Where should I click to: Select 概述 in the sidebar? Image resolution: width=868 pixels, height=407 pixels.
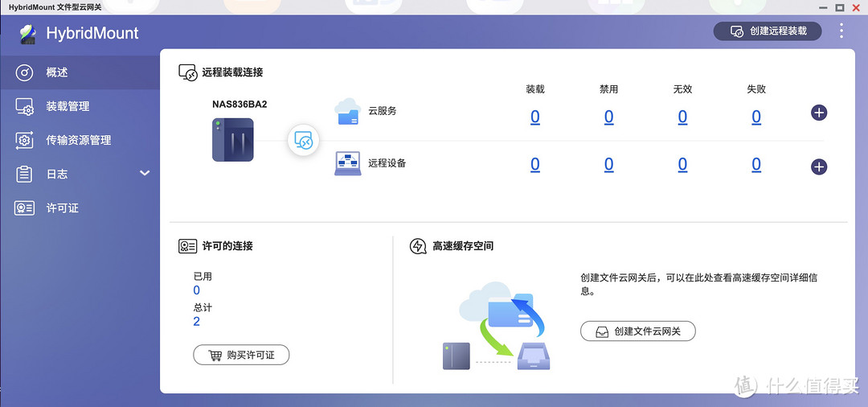tap(56, 72)
